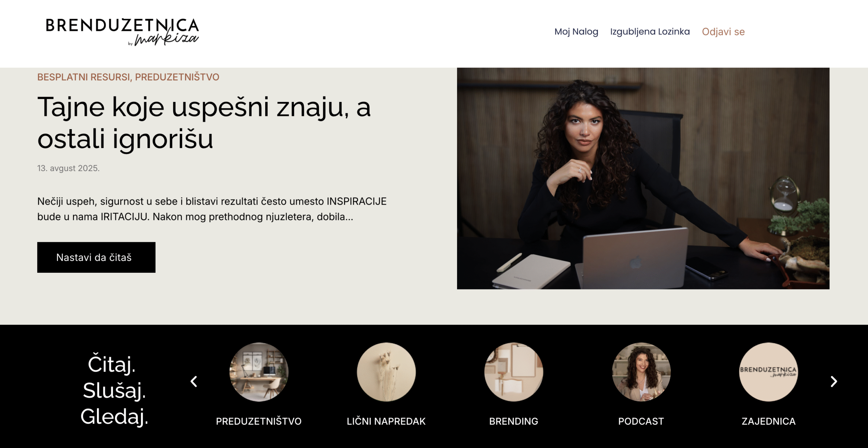Open Izgubljena Lozinka menu item
This screenshot has width=868, height=448.
point(650,32)
